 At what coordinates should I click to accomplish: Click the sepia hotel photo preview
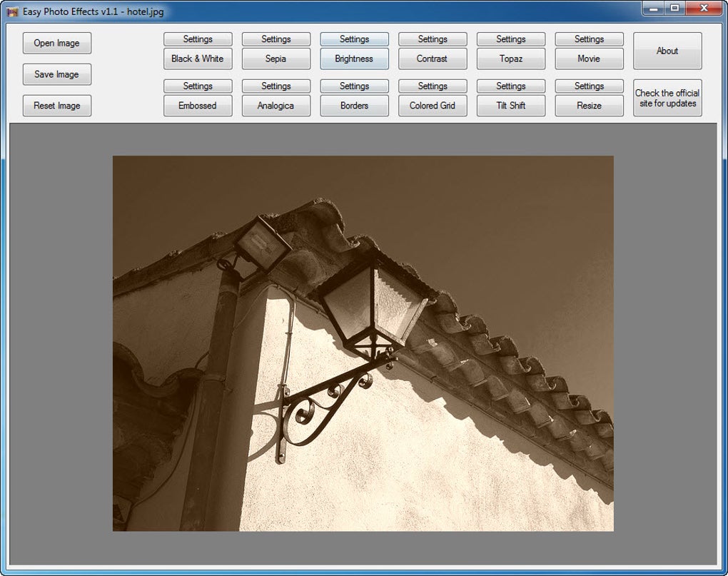pyautogui.click(x=363, y=343)
